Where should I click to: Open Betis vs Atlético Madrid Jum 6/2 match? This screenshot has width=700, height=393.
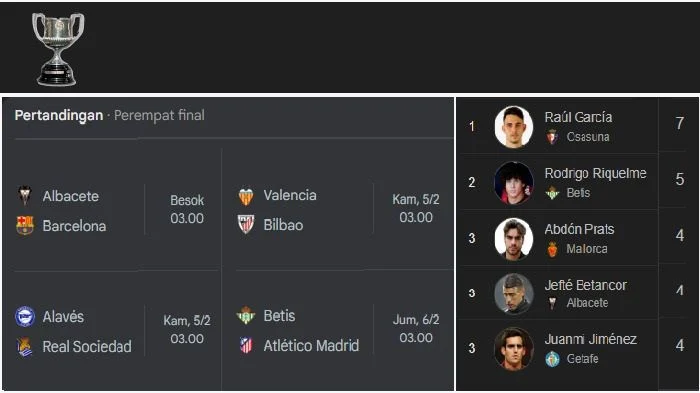[x=339, y=330]
